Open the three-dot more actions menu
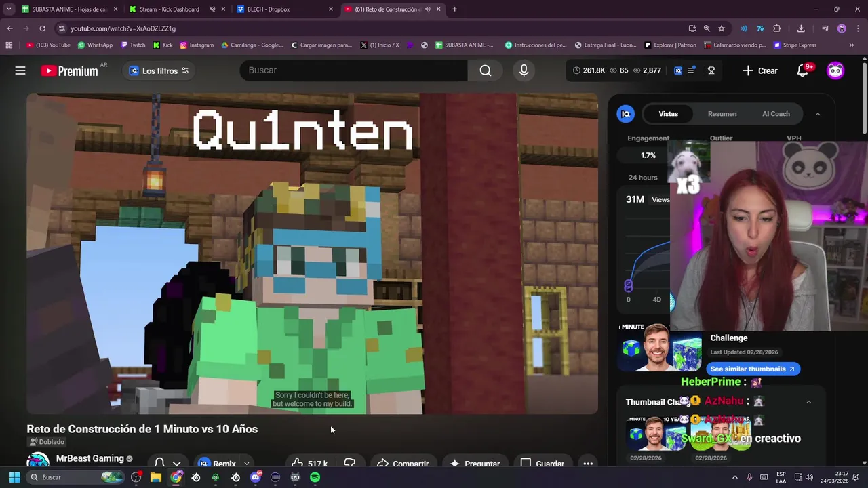The image size is (868, 488). (588, 464)
